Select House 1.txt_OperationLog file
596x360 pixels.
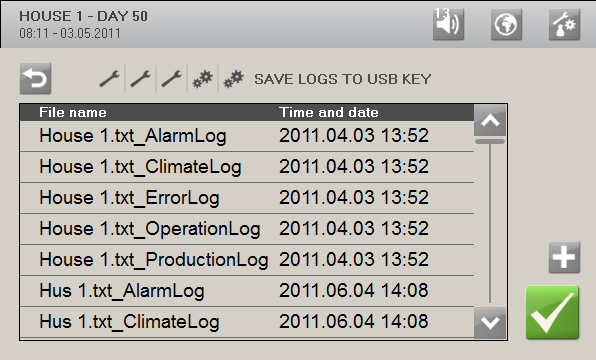coord(247,229)
